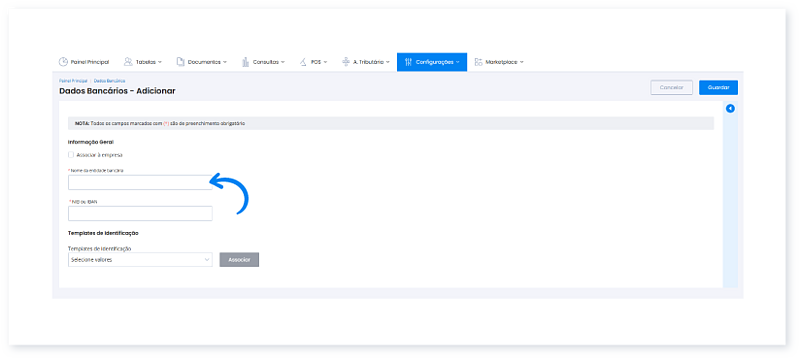This screenshot has height=360, width=800.
Task: Click the Cancelar button
Action: click(671, 87)
